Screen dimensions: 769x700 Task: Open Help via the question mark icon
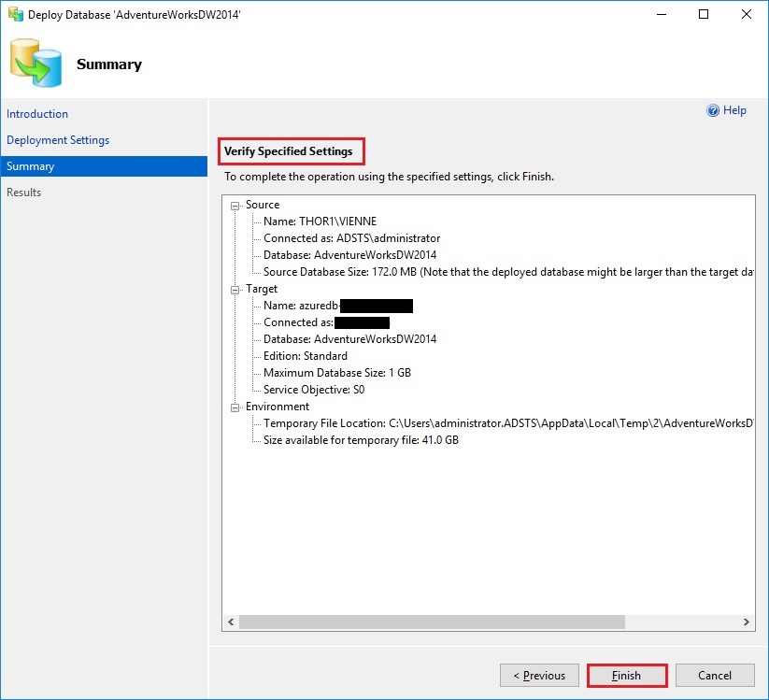click(713, 110)
